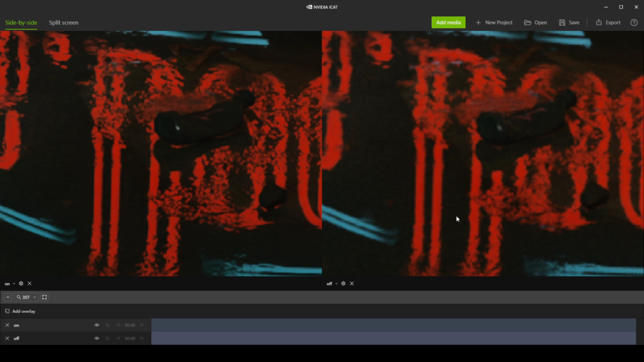Switch to the Split screen tab
This screenshot has height=362, width=644.
pyautogui.click(x=63, y=22)
